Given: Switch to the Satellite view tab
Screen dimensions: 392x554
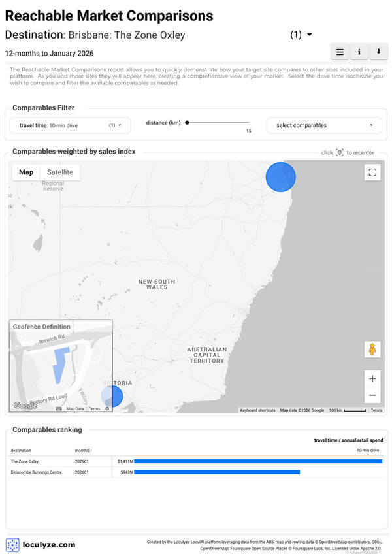Looking at the screenshot, I should pyautogui.click(x=60, y=172).
